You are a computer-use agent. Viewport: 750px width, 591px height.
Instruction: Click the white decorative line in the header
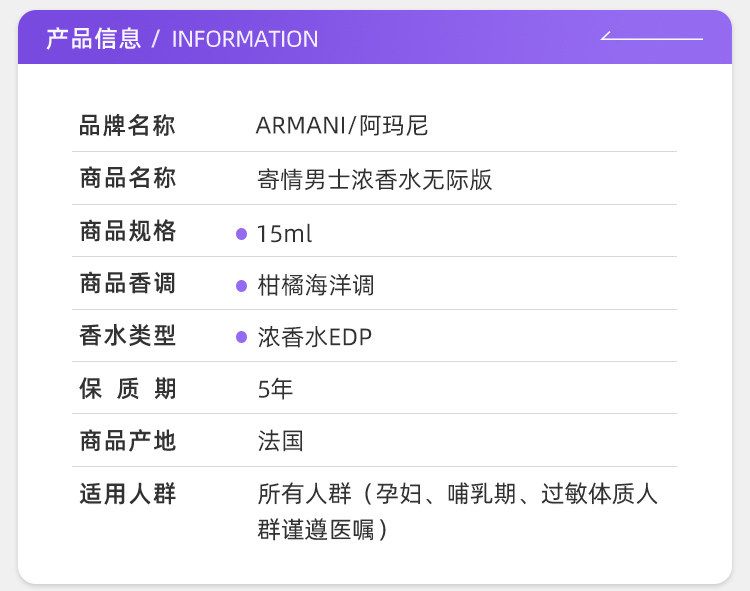651,38
